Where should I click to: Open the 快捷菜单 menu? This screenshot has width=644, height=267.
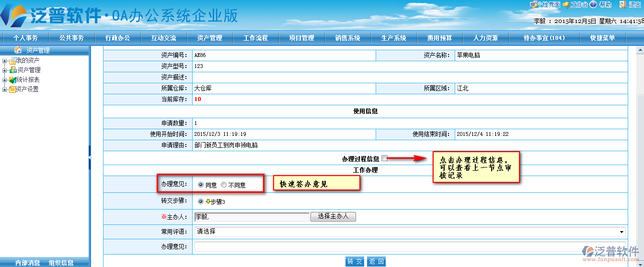602,38
